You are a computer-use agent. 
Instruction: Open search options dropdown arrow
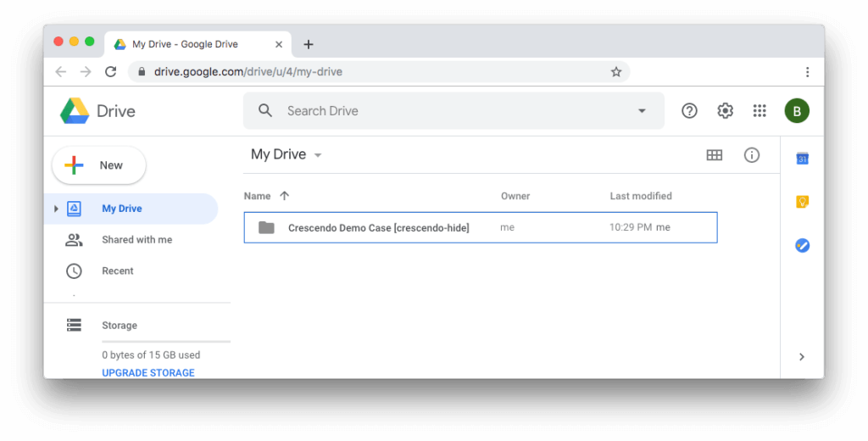642,111
